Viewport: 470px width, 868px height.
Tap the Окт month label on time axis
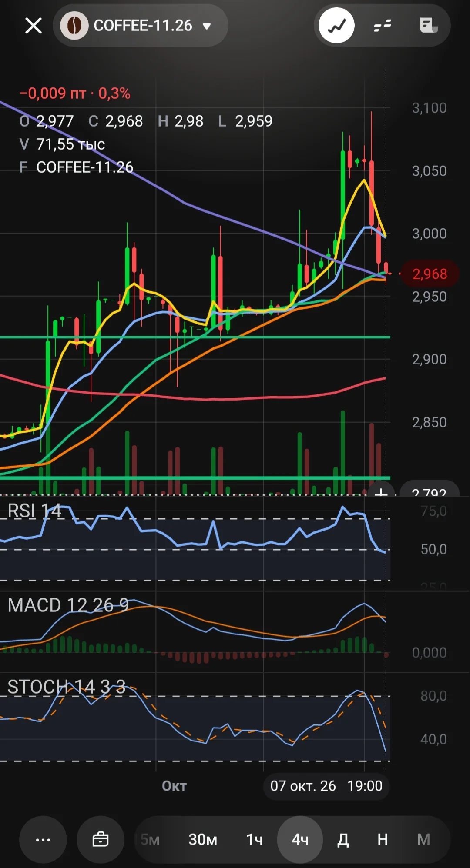pos(174,786)
